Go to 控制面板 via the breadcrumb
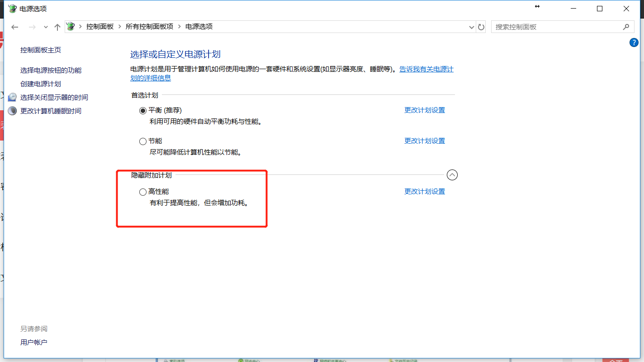 click(100, 27)
